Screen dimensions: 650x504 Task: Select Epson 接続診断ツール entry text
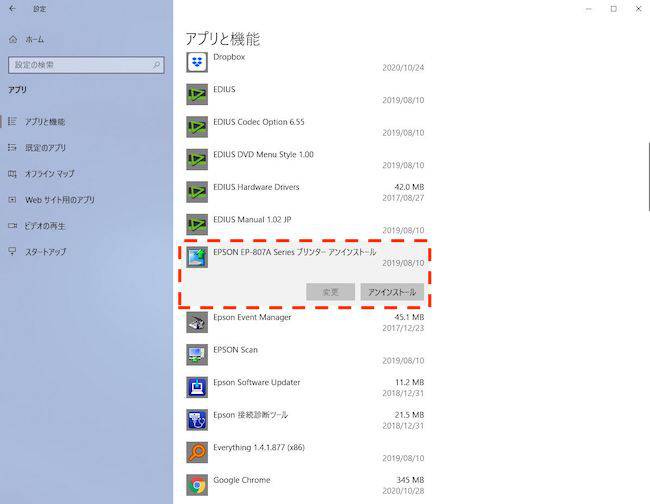click(x=250, y=414)
